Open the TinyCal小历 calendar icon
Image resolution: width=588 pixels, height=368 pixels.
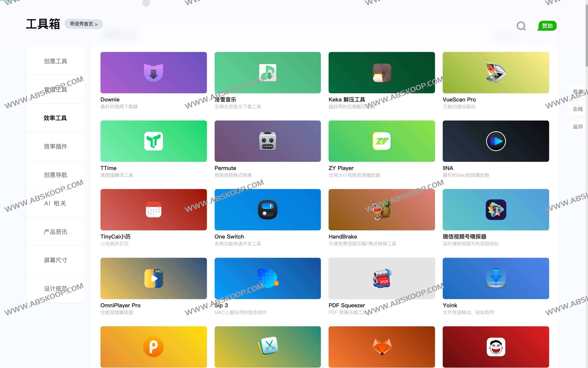[x=154, y=210]
